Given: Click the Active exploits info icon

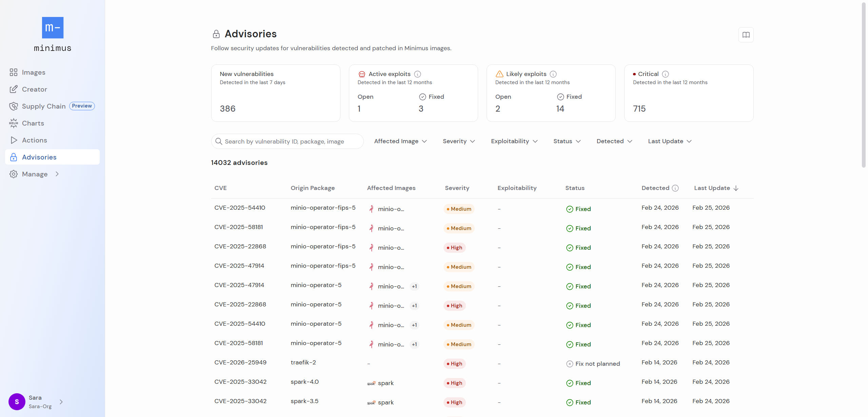Looking at the screenshot, I should pyautogui.click(x=418, y=74).
